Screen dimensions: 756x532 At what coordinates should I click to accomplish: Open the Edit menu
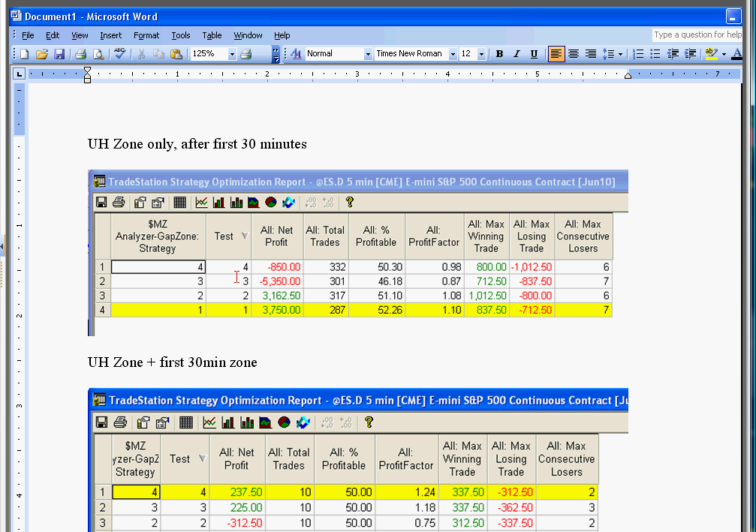click(53, 35)
